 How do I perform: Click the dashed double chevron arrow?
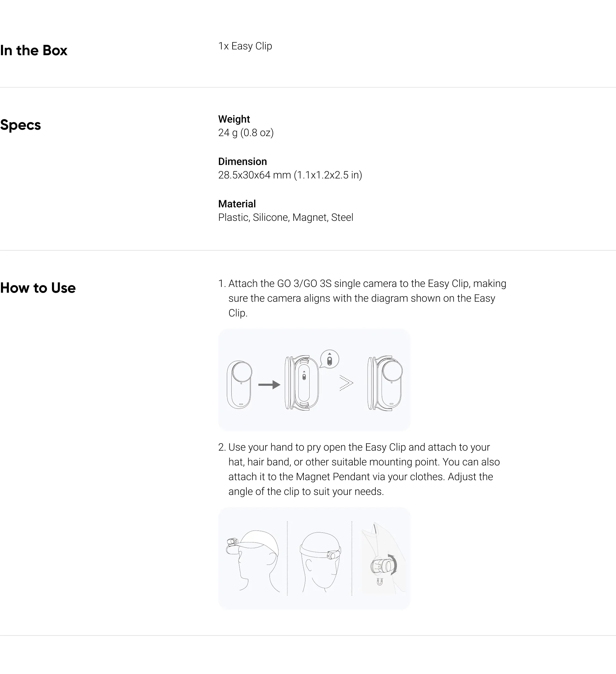(346, 383)
